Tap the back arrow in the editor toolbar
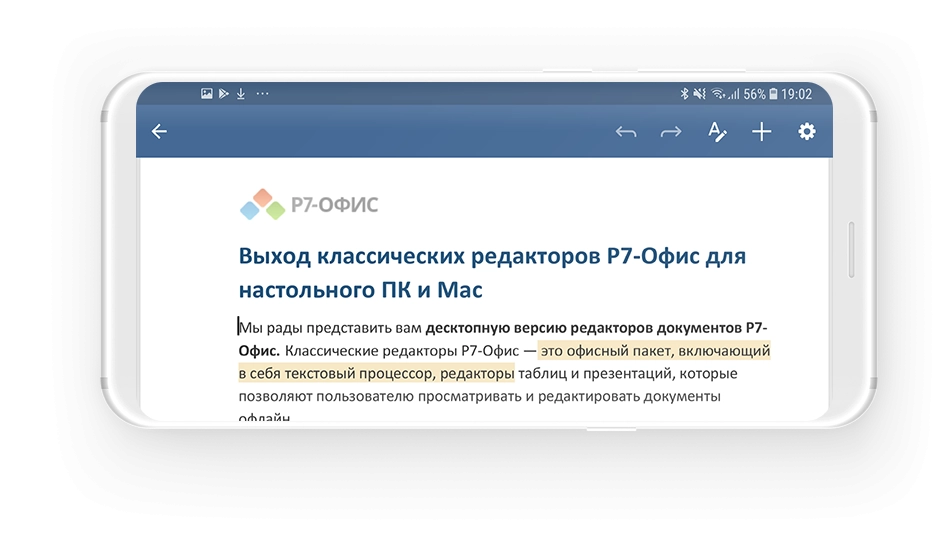The image size is (944, 552). [x=159, y=131]
